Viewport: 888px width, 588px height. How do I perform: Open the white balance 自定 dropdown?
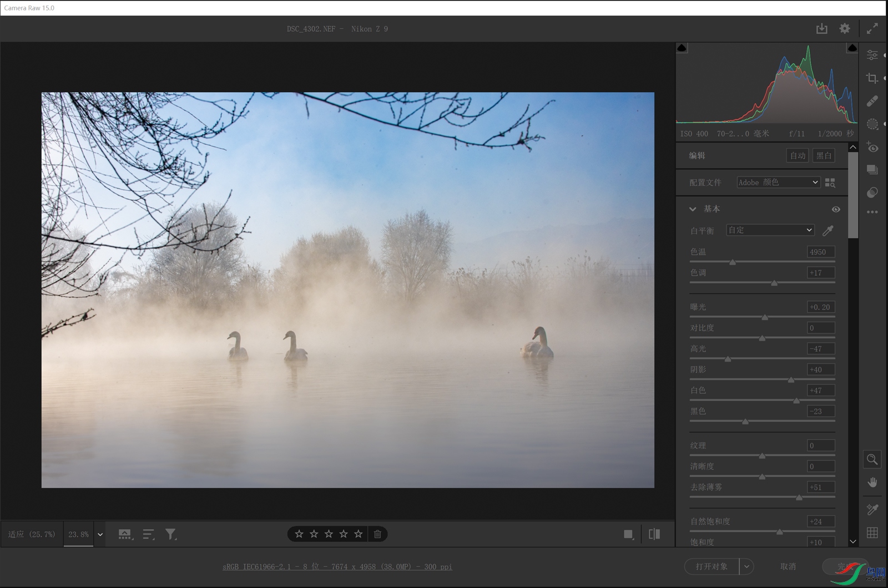click(770, 230)
